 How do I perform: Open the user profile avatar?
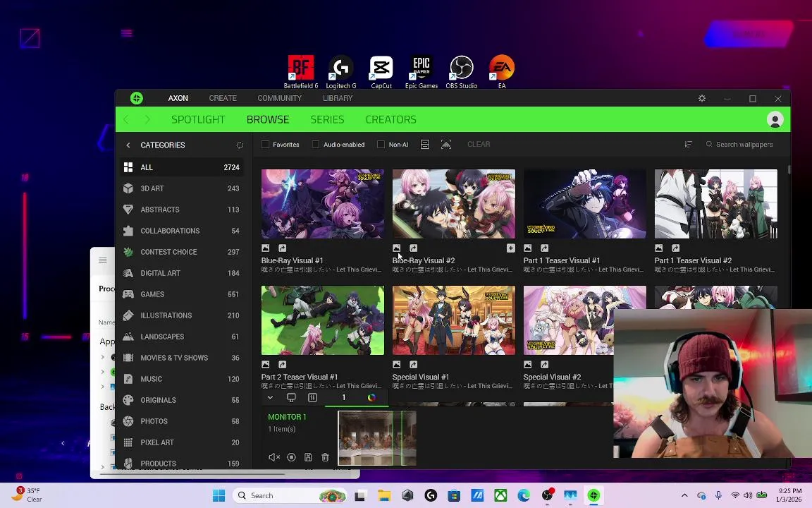775,120
